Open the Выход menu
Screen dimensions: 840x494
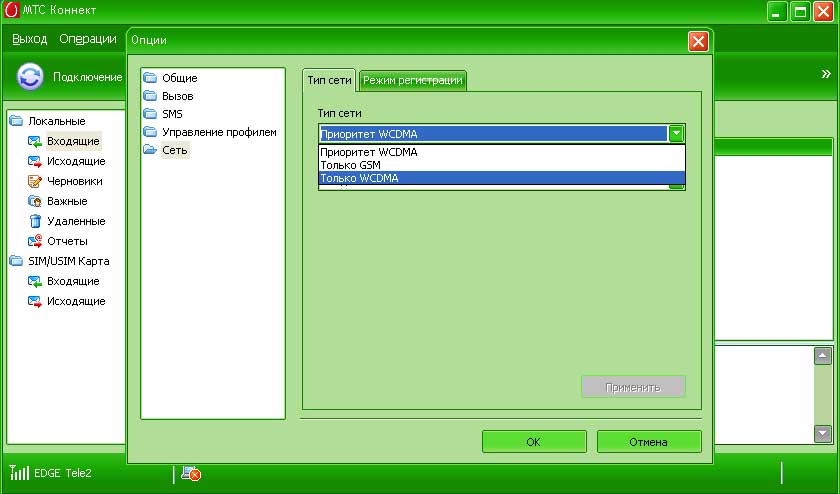tap(29, 39)
